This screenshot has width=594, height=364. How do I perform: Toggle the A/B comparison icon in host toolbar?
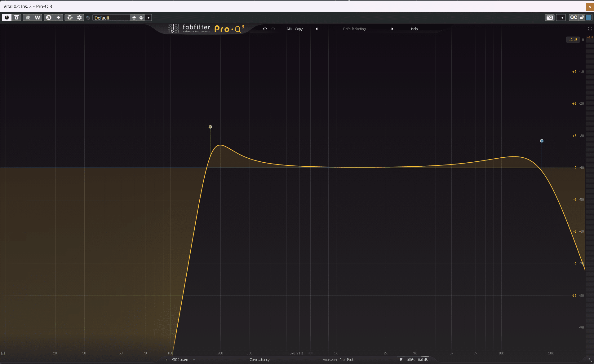49,18
